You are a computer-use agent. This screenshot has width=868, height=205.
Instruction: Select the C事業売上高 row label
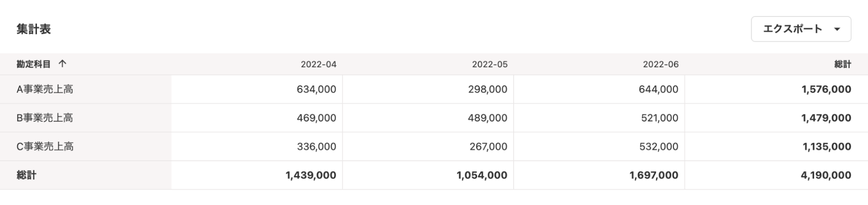[x=45, y=146]
